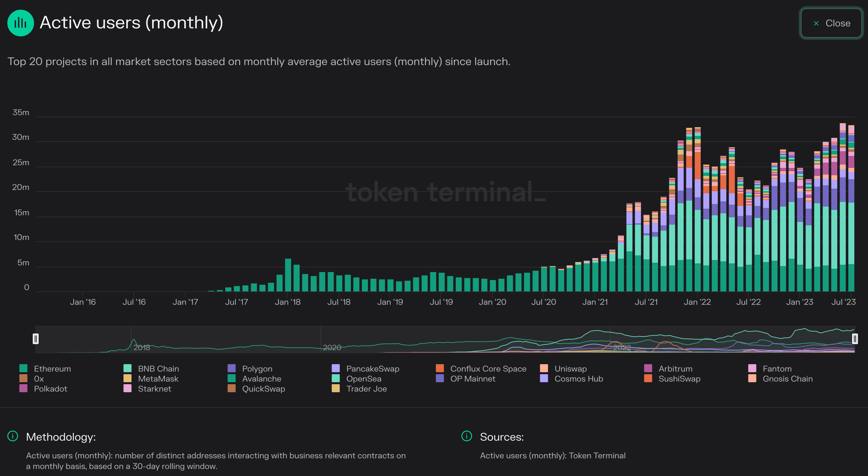868x476 pixels.
Task: Click left range slider handle on timeline
Action: pyautogui.click(x=36, y=338)
